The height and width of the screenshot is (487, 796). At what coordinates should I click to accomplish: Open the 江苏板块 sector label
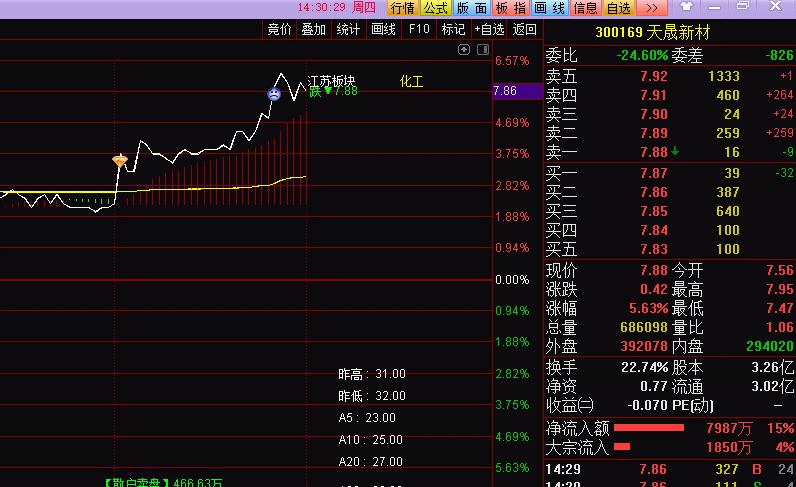click(x=331, y=81)
